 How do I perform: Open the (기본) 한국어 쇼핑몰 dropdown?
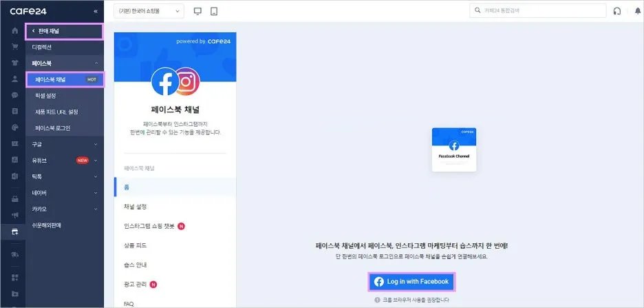pos(149,11)
